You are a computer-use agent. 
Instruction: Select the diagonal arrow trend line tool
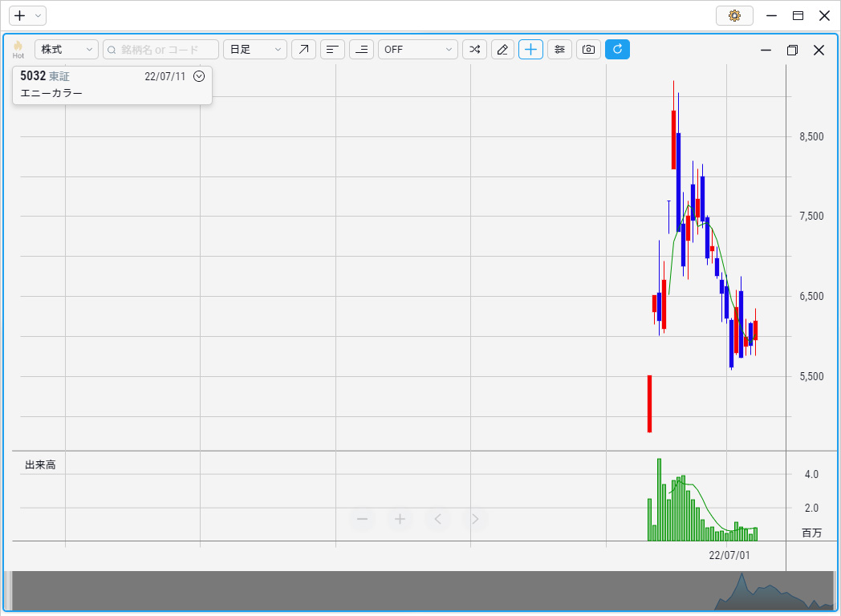[x=303, y=49]
